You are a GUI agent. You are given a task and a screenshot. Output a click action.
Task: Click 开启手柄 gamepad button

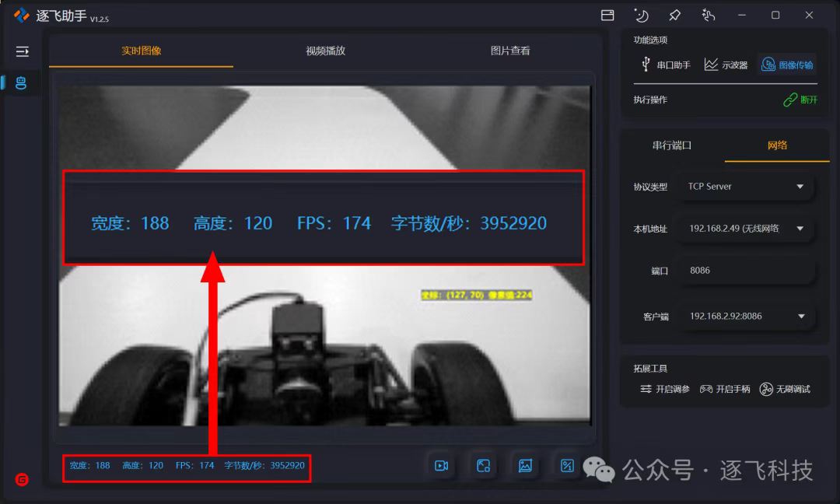pyautogui.click(x=725, y=389)
